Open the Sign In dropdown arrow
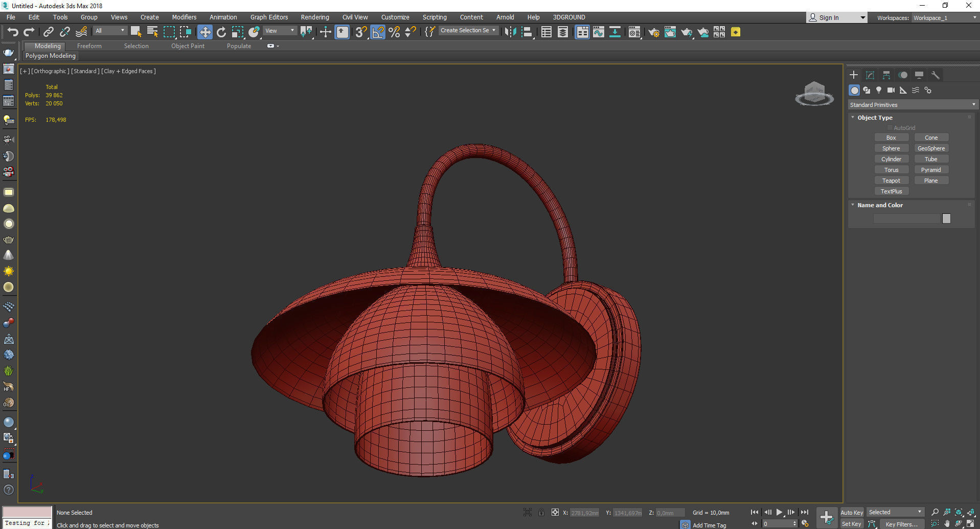The image size is (980, 529). 862,18
